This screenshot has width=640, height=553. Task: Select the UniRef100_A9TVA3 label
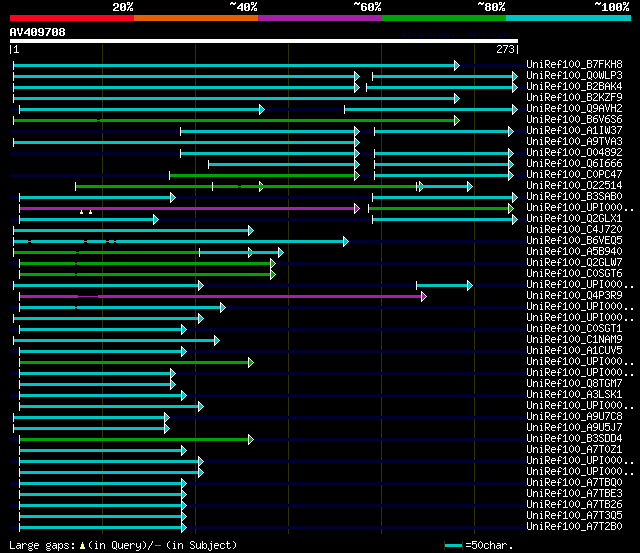click(x=574, y=142)
